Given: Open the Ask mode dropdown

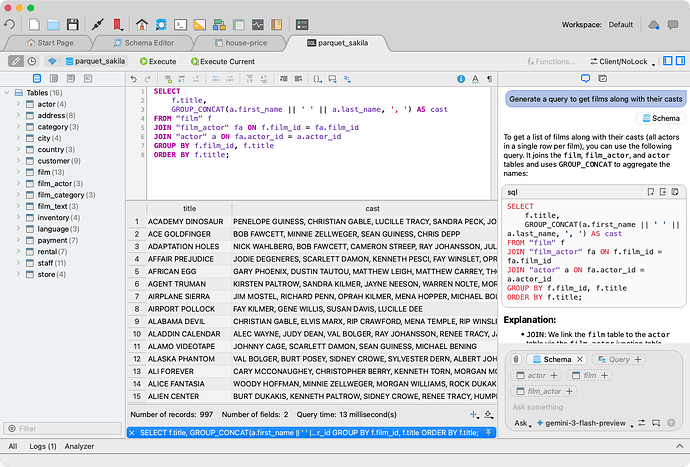Looking at the screenshot, I should tap(523, 423).
